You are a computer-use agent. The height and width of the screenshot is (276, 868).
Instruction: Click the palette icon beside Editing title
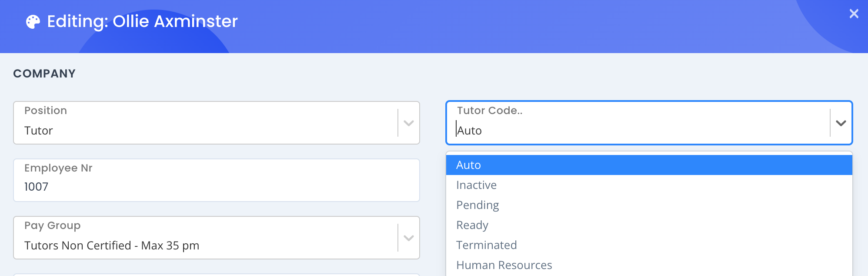point(33,22)
